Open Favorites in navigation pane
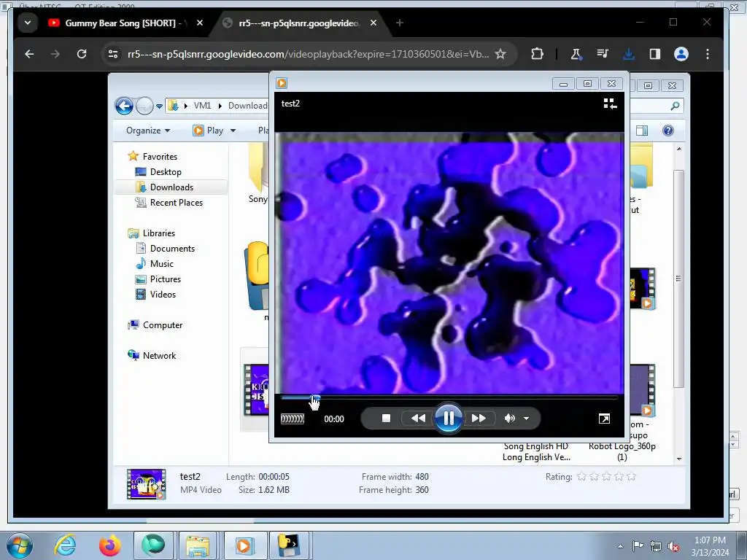Viewport: 747px width, 560px height. (x=160, y=156)
